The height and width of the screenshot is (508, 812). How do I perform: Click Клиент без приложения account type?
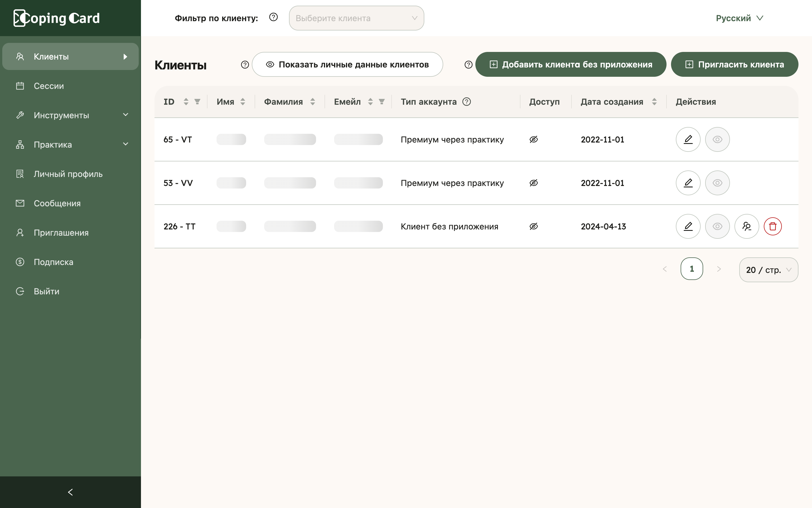point(449,226)
